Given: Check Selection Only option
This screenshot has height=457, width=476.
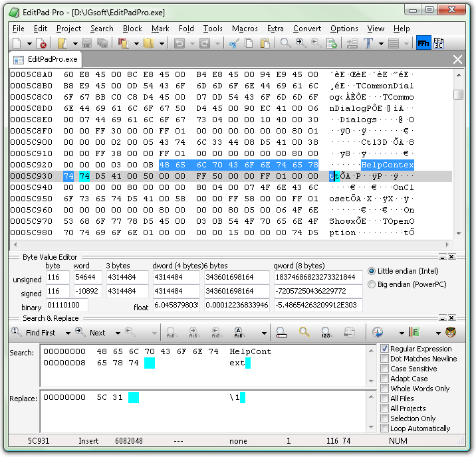Looking at the screenshot, I should point(384,418).
